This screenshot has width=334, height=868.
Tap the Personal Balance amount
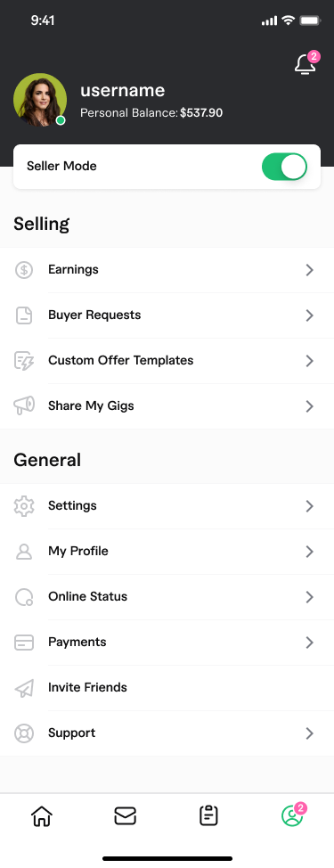(x=201, y=113)
